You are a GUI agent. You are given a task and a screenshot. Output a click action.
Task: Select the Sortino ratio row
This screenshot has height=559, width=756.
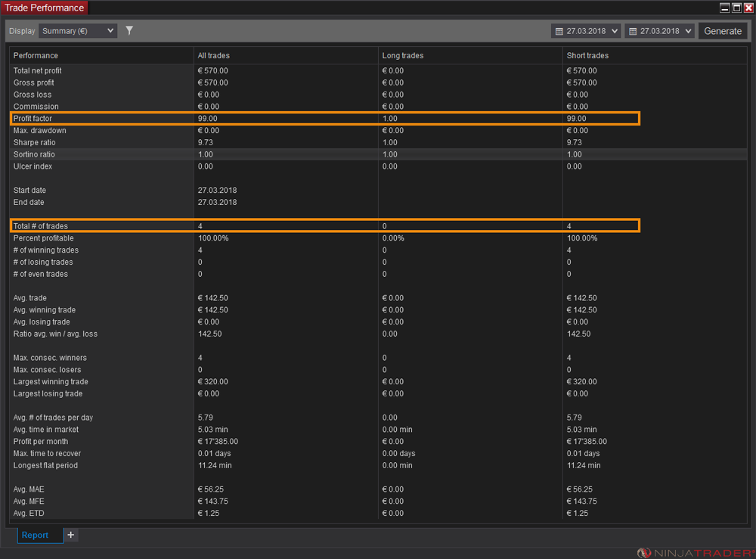[x=34, y=154]
